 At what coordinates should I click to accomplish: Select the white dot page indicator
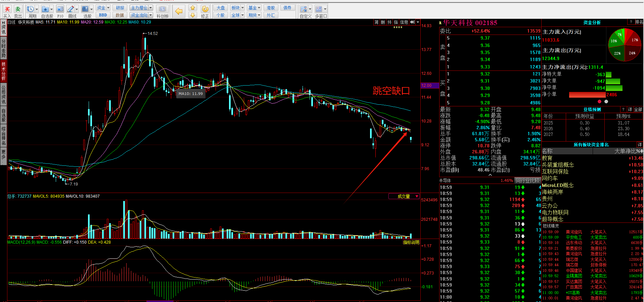pyautogui.click(x=606, y=101)
